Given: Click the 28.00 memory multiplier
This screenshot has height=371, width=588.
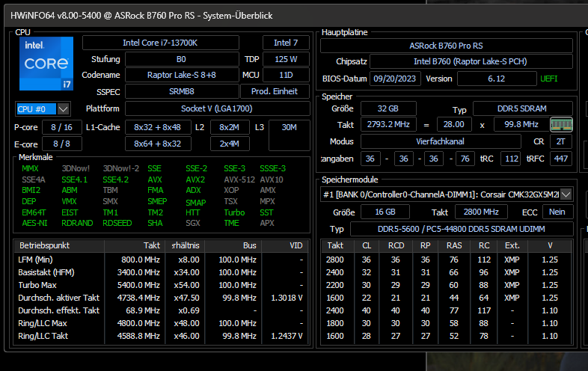Looking at the screenshot, I should (454, 125).
